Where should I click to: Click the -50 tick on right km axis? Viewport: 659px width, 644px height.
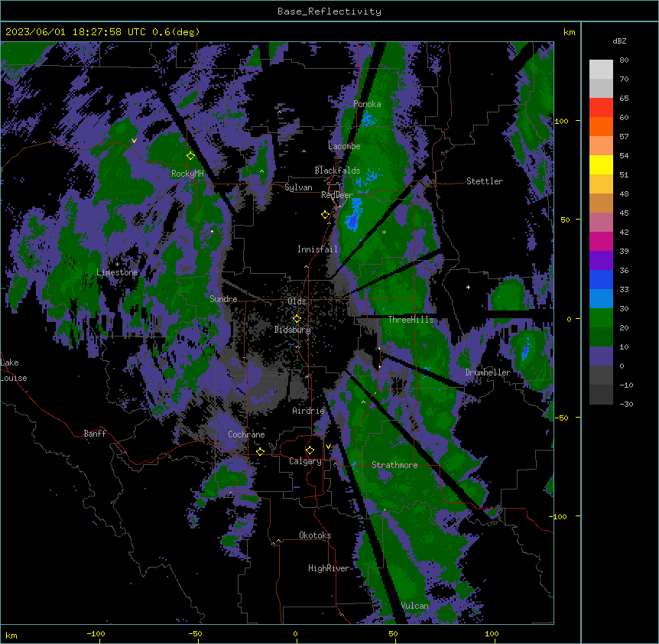[x=562, y=418]
